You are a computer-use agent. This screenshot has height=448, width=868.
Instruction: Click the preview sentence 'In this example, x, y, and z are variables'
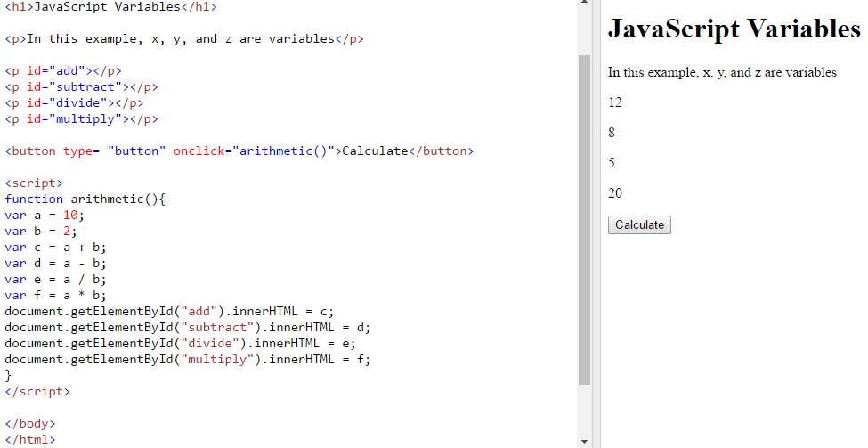click(x=722, y=72)
